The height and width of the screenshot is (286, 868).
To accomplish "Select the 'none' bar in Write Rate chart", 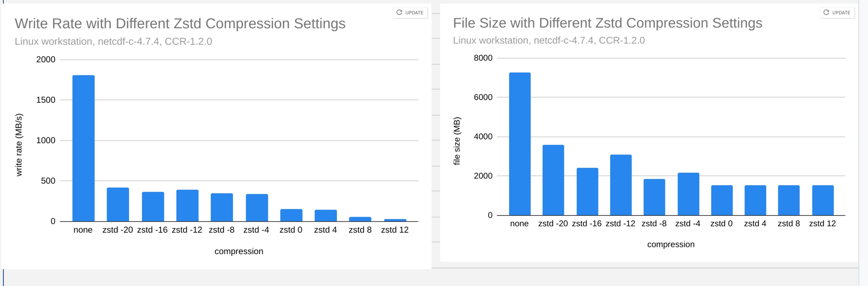I will click(x=83, y=148).
